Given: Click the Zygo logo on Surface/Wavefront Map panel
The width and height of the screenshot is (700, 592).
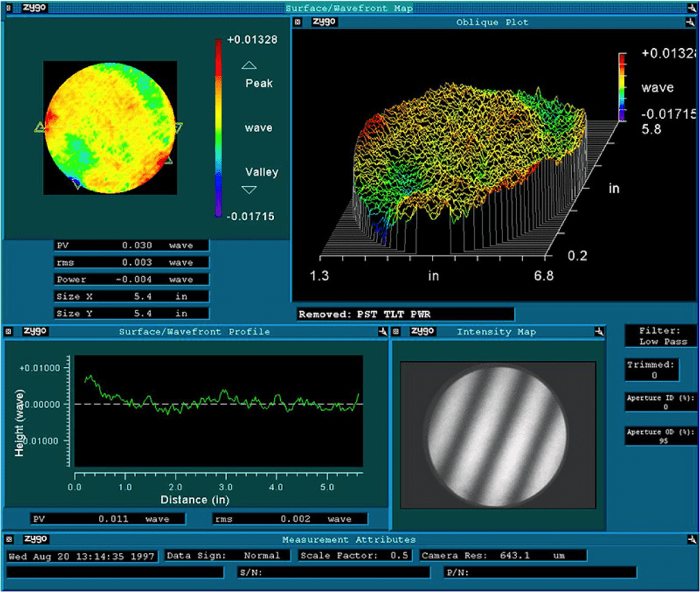Looking at the screenshot, I should pos(33,8).
